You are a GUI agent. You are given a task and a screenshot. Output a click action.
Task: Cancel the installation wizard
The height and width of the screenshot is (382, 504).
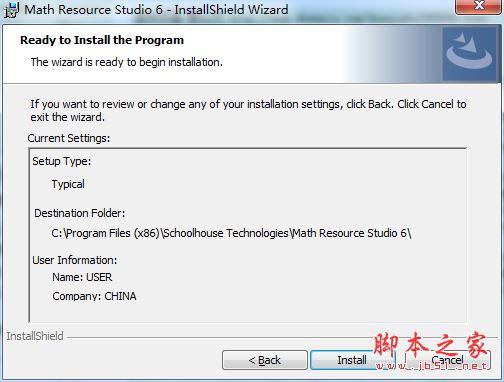point(448,360)
